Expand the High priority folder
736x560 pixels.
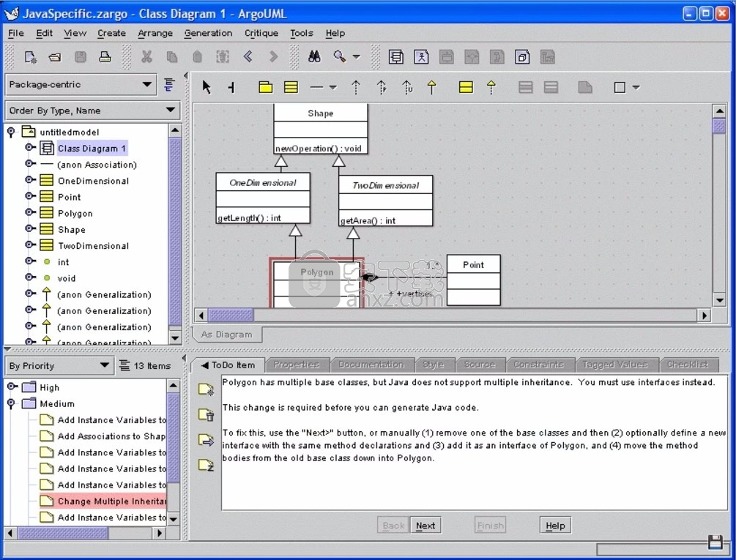11,387
